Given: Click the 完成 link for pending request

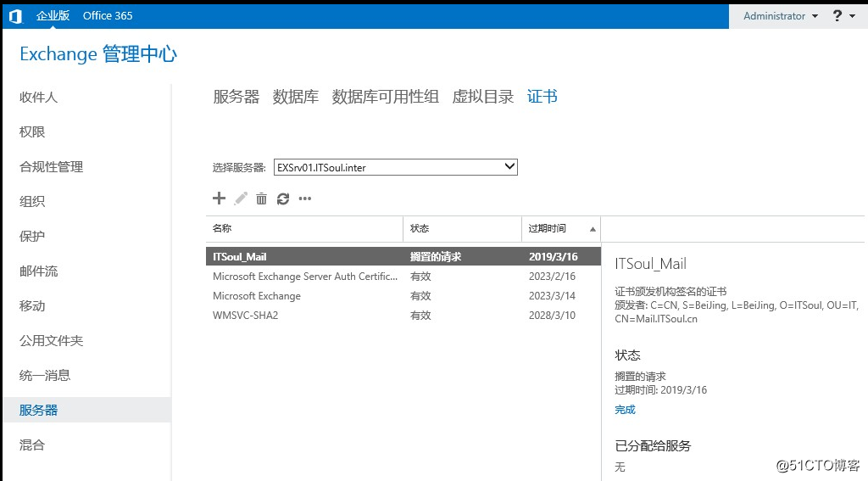Looking at the screenshot, I should point(625,410).
